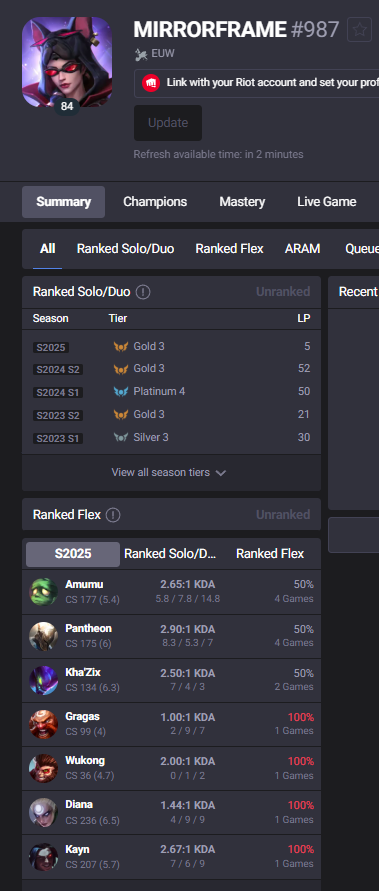This screenshot has height=891, width=379.
Task: Select the All queue filter
Action: tap(48, 249)
